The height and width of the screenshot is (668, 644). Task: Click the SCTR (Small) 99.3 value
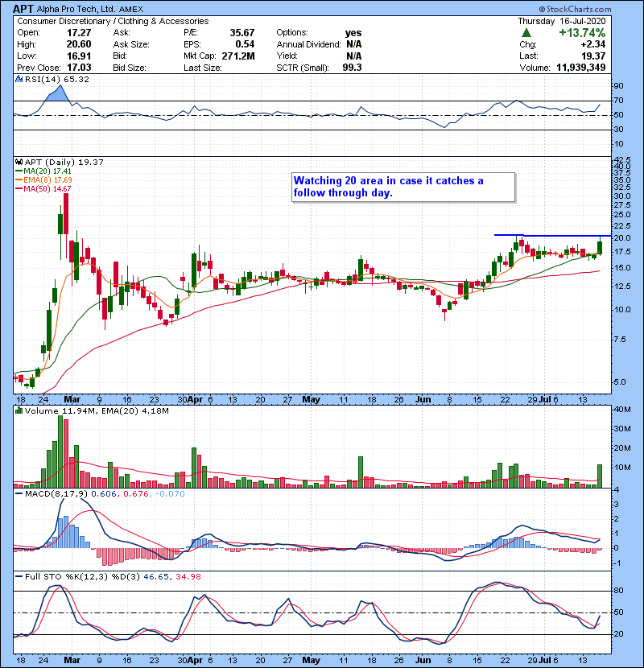point(352,68)
